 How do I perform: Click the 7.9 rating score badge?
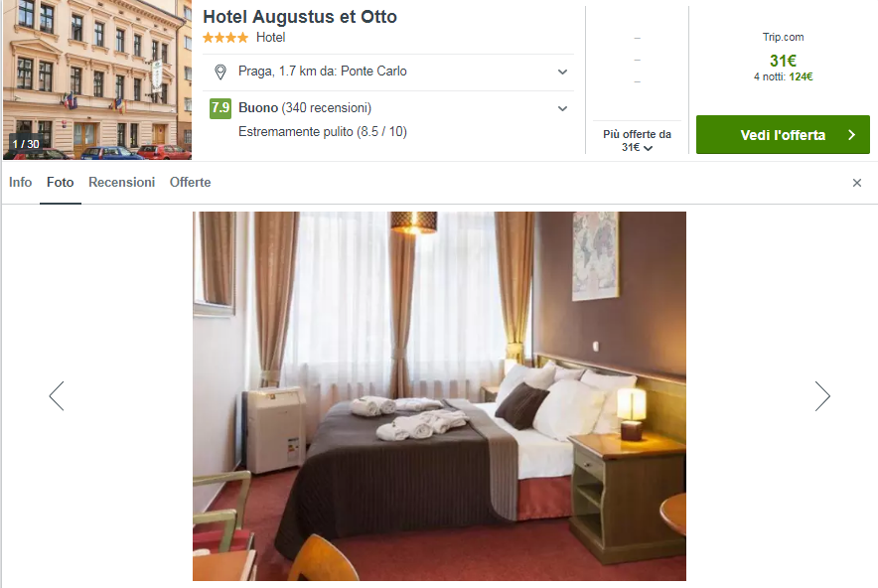point(220,108)
